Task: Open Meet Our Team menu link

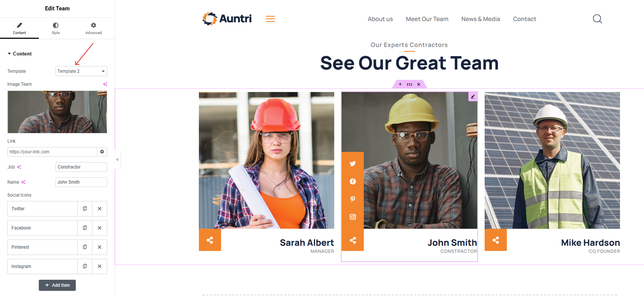Action: tap(427, 19)
